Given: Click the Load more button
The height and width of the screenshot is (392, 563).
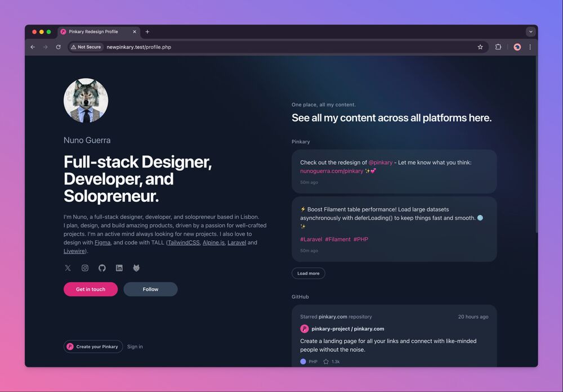Looking at the screenshot, I should coord(309,273).
